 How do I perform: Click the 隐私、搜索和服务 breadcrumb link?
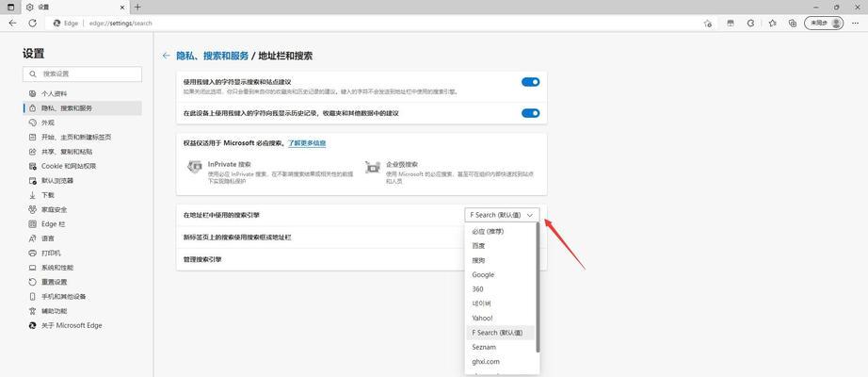click(x=213, y=56)
